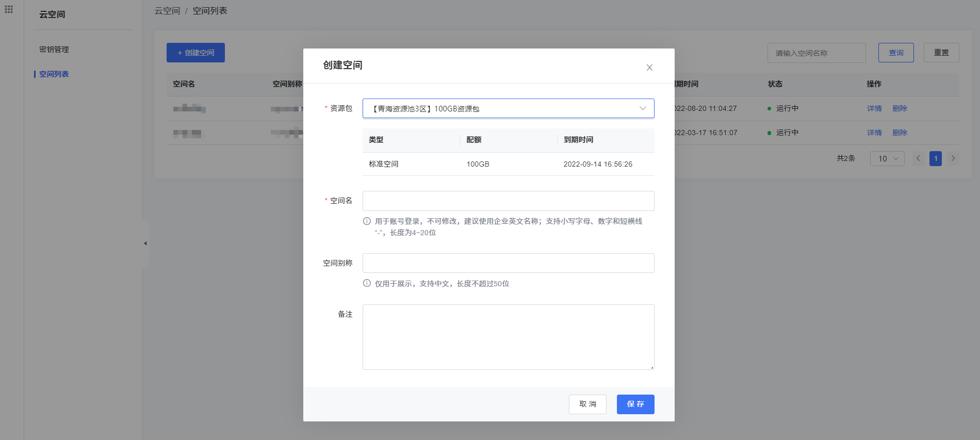Select 空间列表 in the sidebar
The image size is (980, 440).
pos(54,74)
